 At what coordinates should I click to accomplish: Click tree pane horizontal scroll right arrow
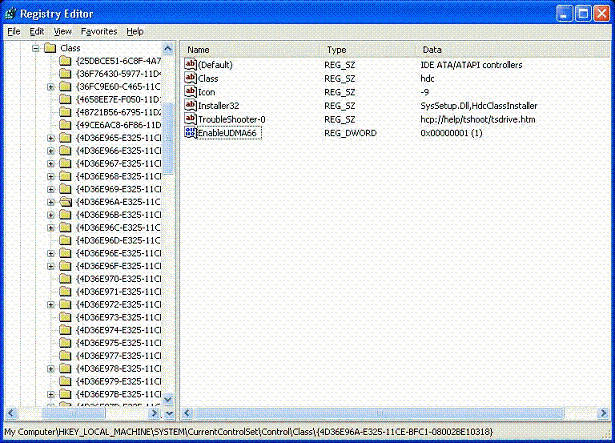point(155,413)
